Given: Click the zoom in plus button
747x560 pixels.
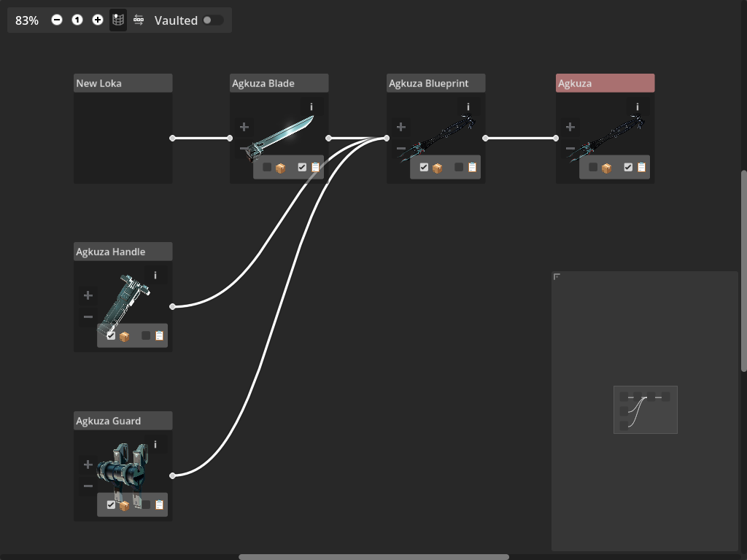Looking at the screenshot, I should [98, 20].
